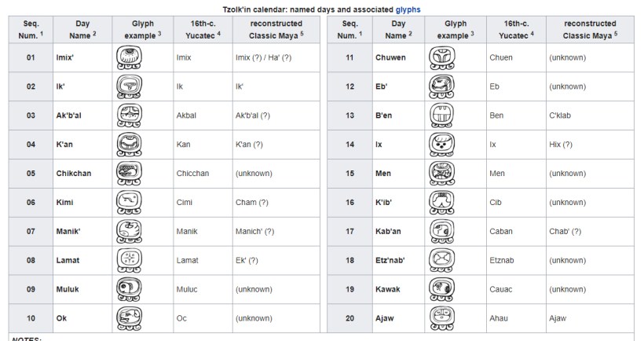Open the Lamat glyph image
This screenshot has height=341, width=644.
point(128,260)
